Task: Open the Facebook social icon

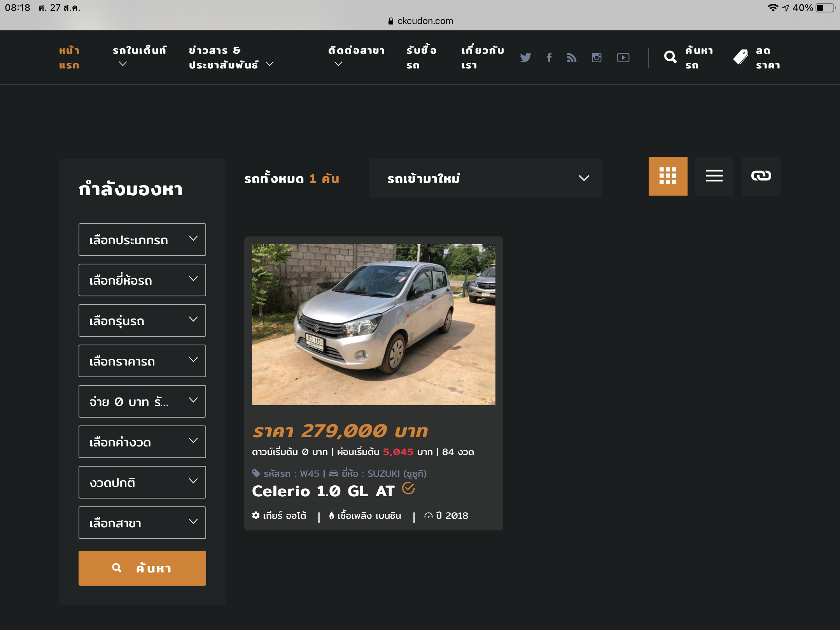Action: 549,58
